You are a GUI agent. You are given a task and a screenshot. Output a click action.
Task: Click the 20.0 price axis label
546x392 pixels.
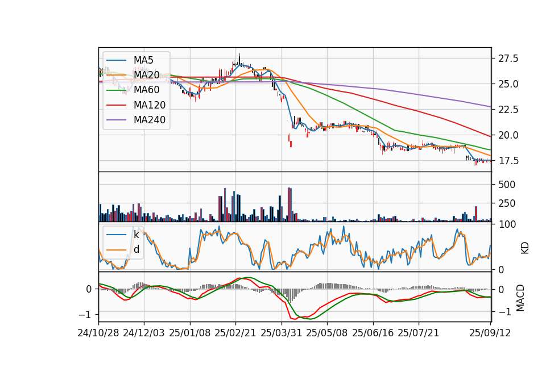(x=508, y=135)
